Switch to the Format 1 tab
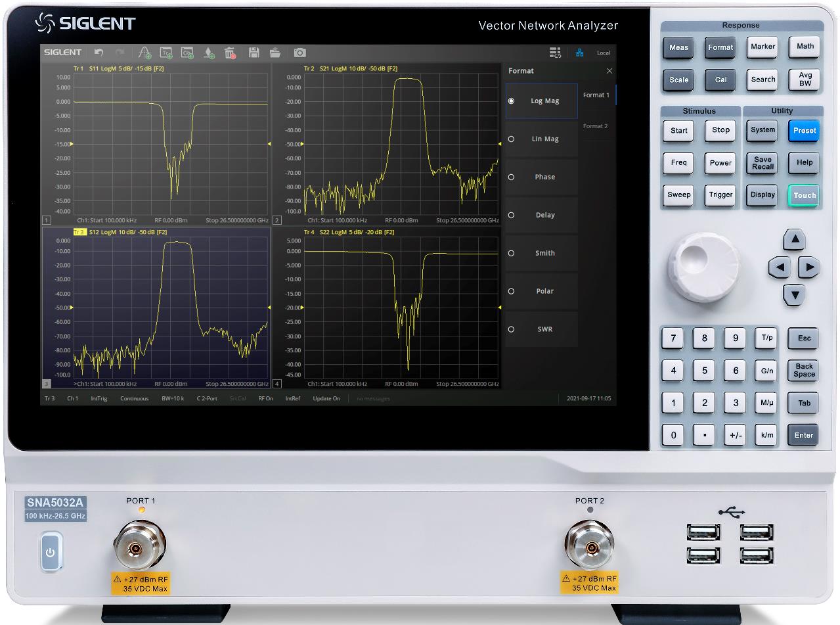Screen dimensions: 840x625 (596, 95)
